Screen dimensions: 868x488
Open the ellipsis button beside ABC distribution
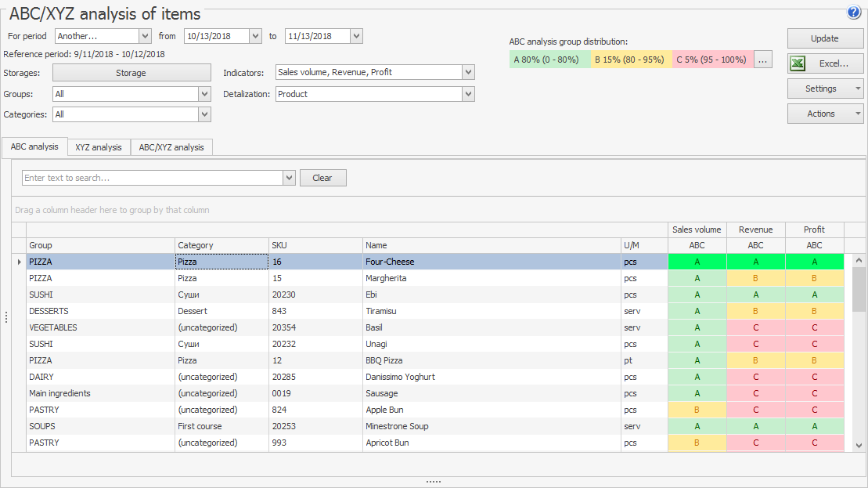point(763,60)
